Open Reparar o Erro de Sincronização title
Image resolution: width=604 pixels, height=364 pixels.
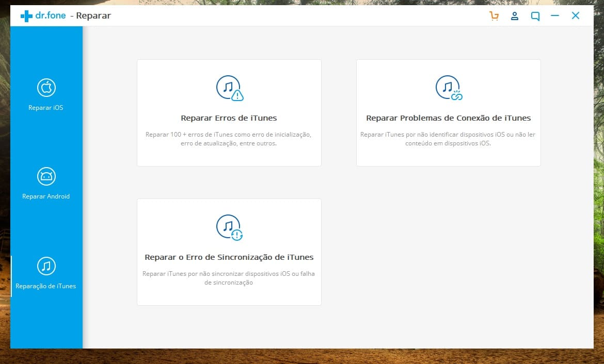[229, 257]
